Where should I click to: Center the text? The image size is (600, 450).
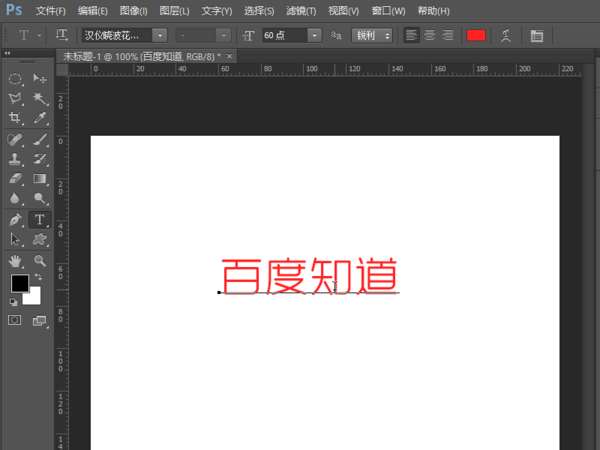click(x=430, y=36)
